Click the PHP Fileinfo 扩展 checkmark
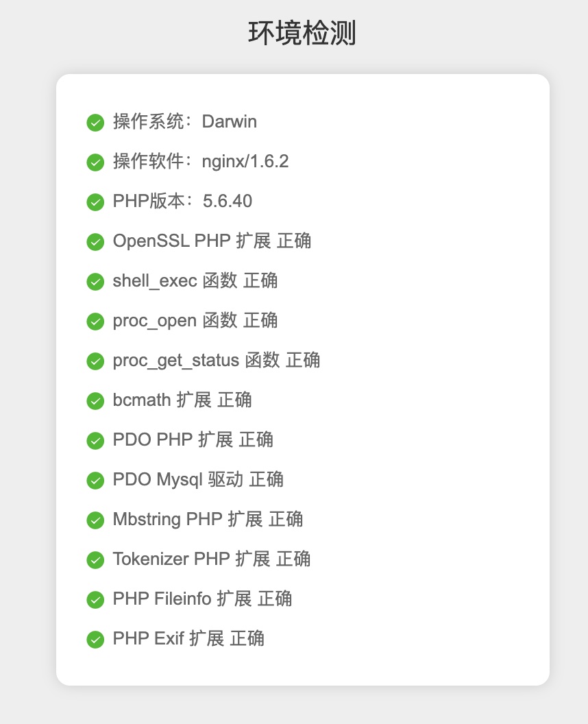 click(x=95, y=599)
